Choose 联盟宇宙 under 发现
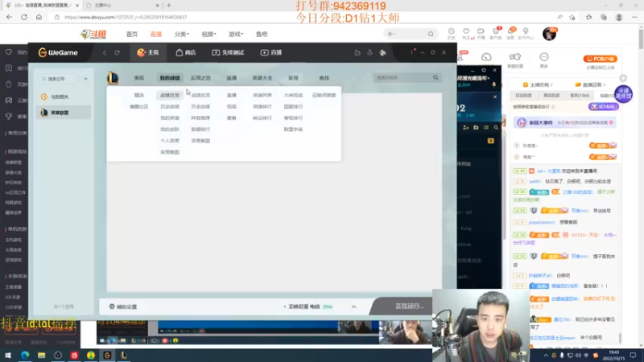The width and height of the screenshot is (644, 362). point(293,130)
